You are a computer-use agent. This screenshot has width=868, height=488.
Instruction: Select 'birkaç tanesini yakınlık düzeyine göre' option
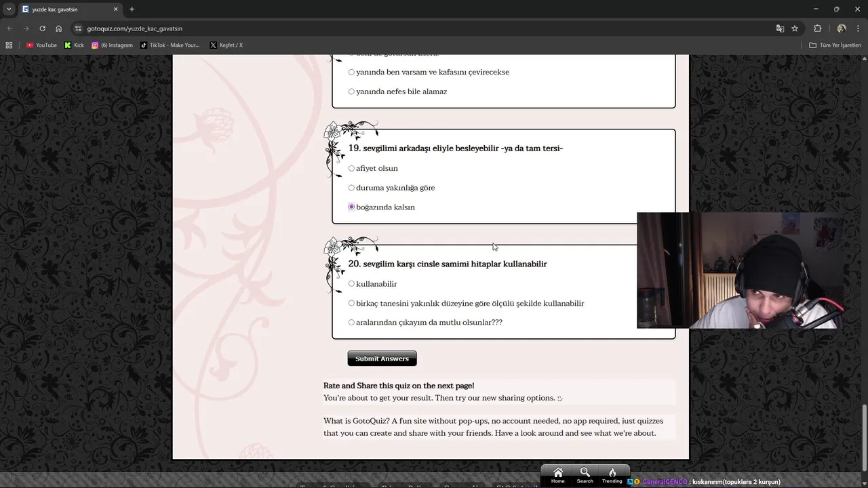351,303
